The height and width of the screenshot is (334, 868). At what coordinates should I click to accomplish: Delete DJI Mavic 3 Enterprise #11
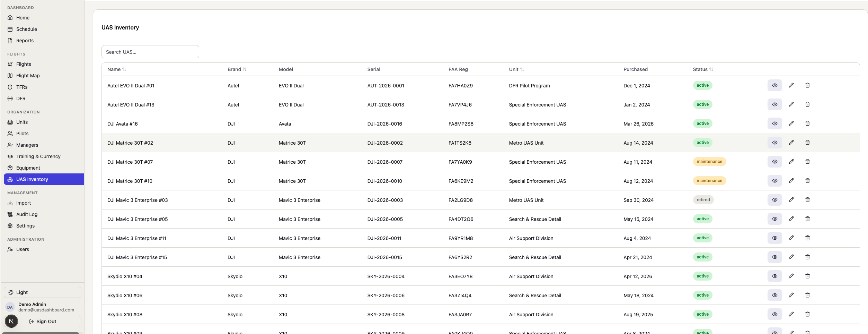point(807,238)
